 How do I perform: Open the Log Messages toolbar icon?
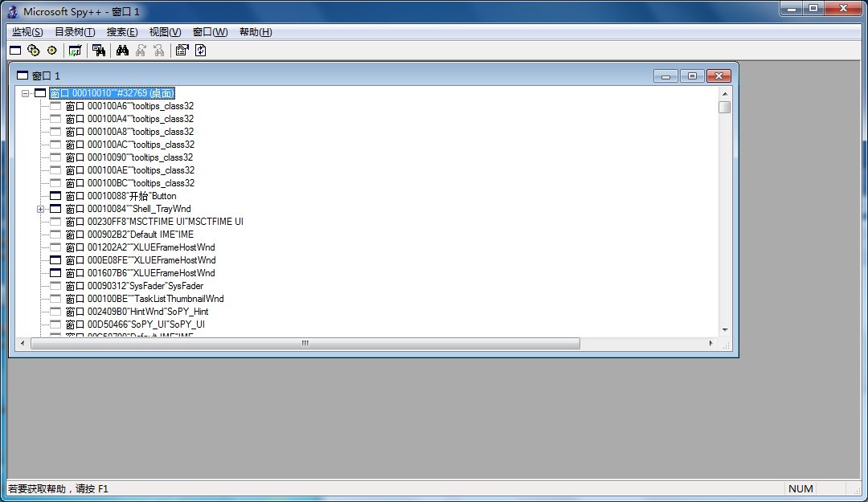coord(75,51)
